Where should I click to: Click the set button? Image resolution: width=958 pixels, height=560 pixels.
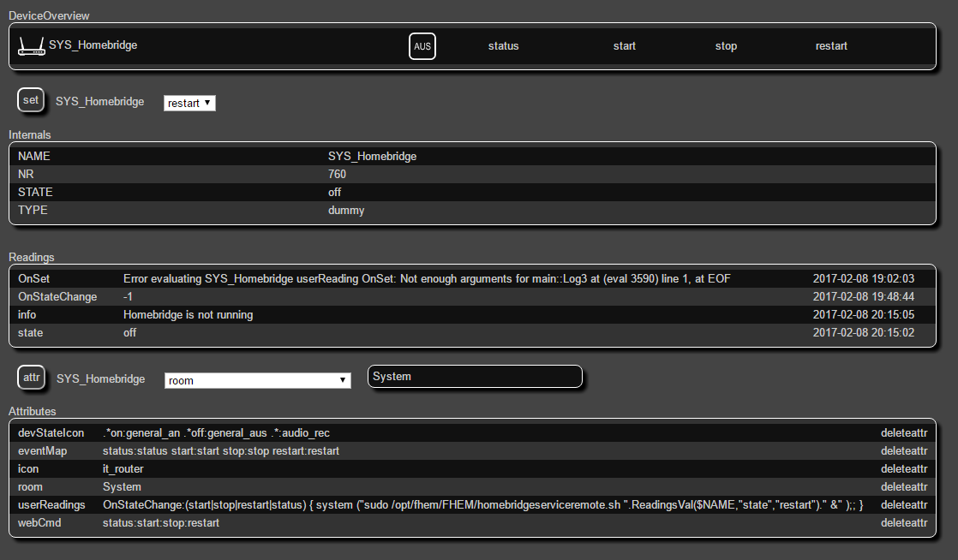[x=31, y=100]
